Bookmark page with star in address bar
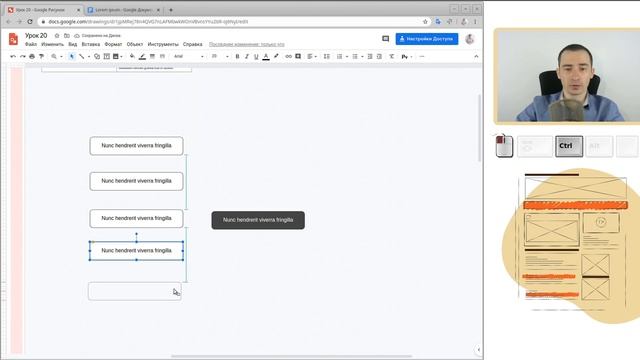The height and width of the screenshot is (360, 640). tap(425, 22)
